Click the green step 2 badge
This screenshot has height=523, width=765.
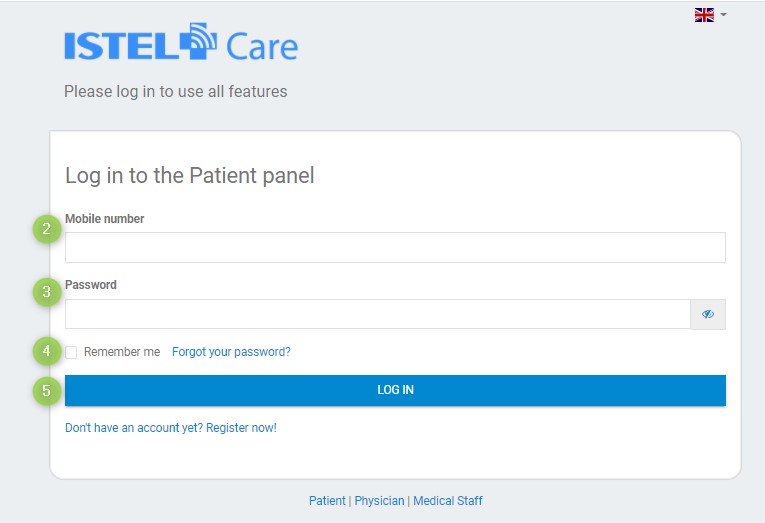point(46,229)
